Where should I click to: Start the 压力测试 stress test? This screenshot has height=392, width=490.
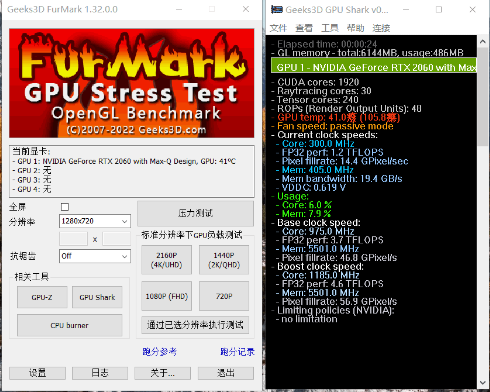(195, 213)
